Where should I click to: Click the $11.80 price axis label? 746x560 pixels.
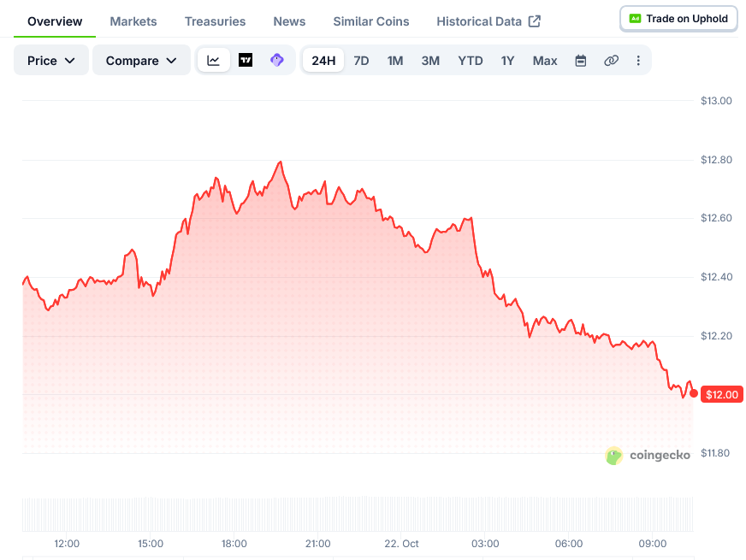point(715,453)
